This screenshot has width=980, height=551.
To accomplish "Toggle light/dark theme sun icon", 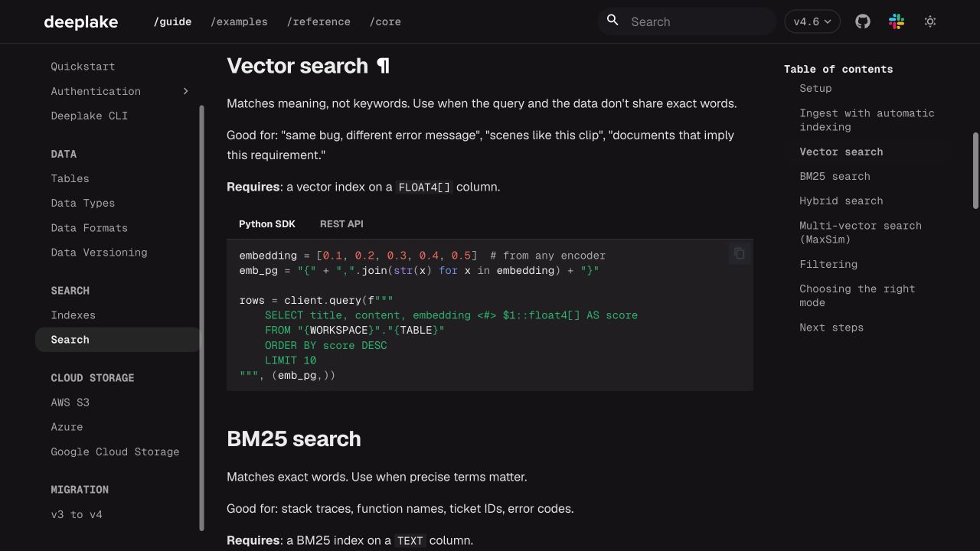I will (x=930, y=21).
